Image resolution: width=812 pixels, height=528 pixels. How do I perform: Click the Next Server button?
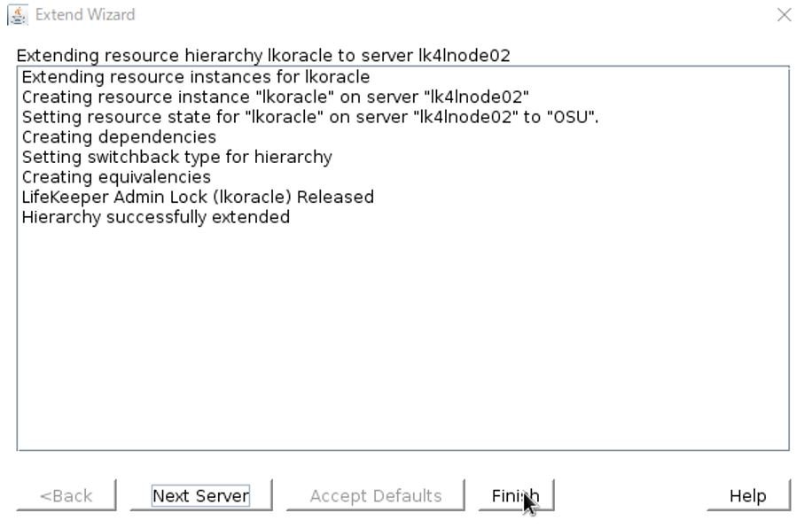pos(200,495)
